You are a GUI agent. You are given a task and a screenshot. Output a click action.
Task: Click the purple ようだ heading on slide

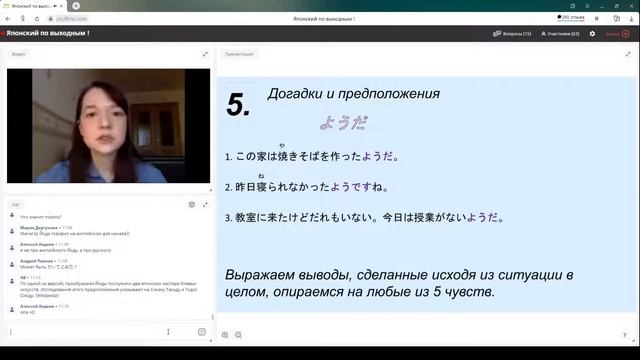[344, 123]
